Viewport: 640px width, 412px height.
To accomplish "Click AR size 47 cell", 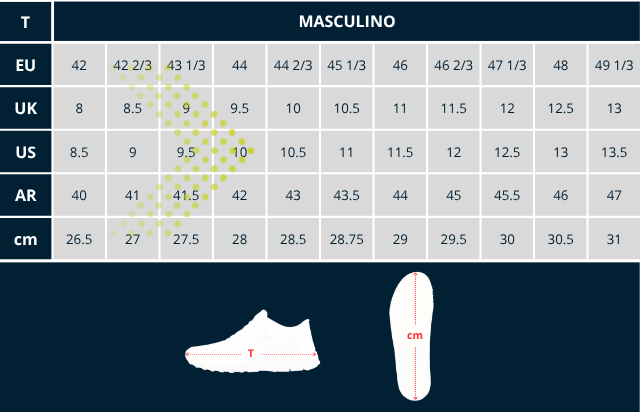I will click(614, 195).
